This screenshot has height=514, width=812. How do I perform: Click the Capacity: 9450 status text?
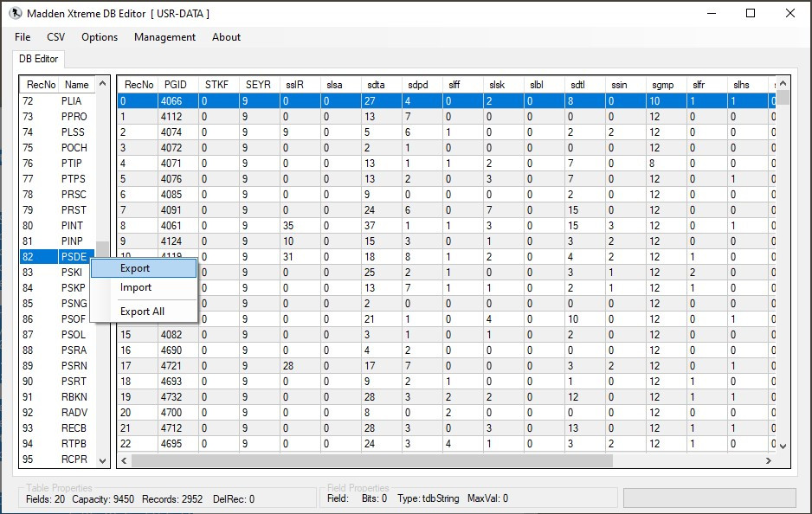pyautogui.click(x=103, y=499)
